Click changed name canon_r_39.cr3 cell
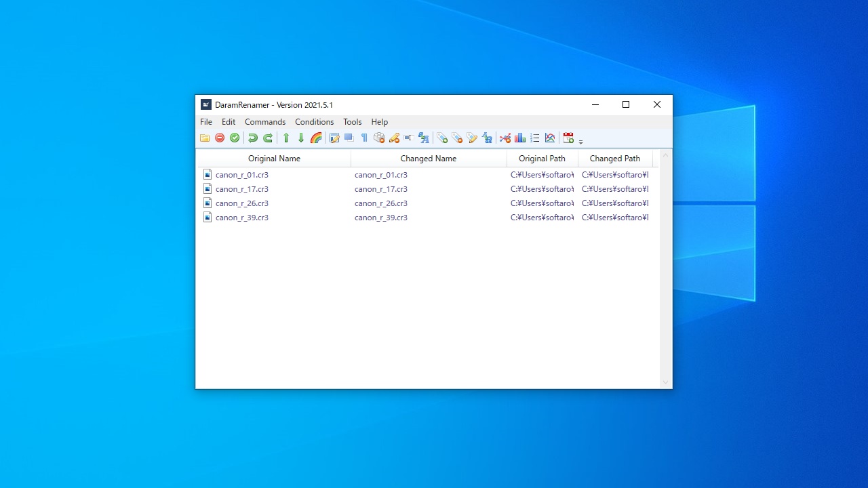 click(381, 218)
